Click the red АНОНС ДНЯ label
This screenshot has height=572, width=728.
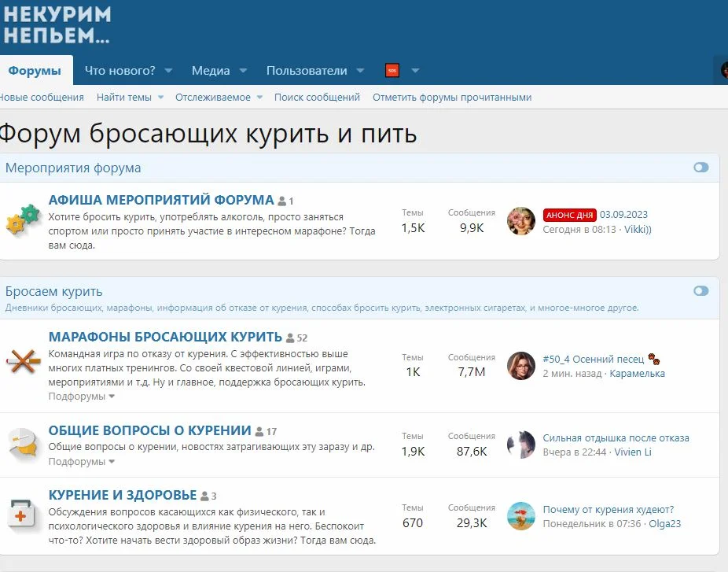[570, 215]
